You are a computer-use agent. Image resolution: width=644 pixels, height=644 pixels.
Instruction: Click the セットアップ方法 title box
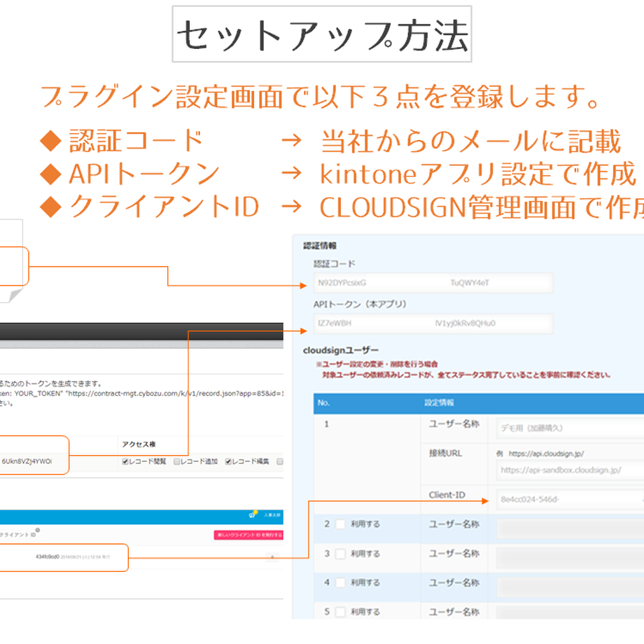coord(322,34)
